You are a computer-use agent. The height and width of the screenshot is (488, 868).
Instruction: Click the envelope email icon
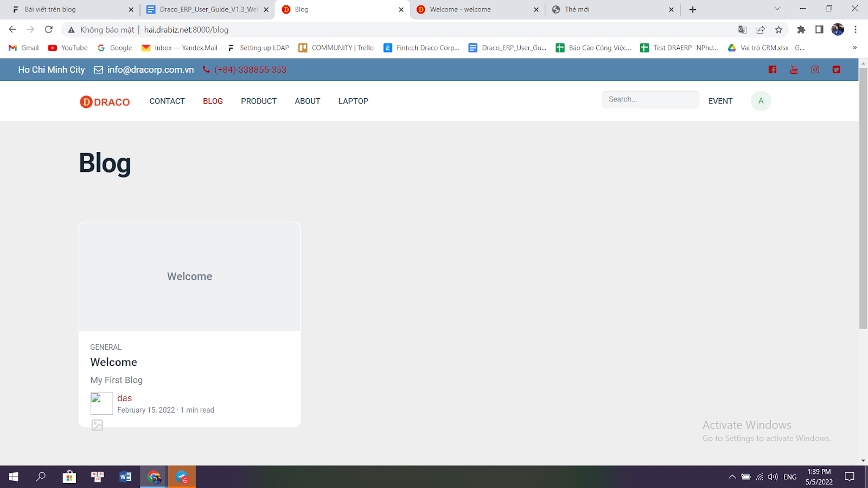pos(98,69)
